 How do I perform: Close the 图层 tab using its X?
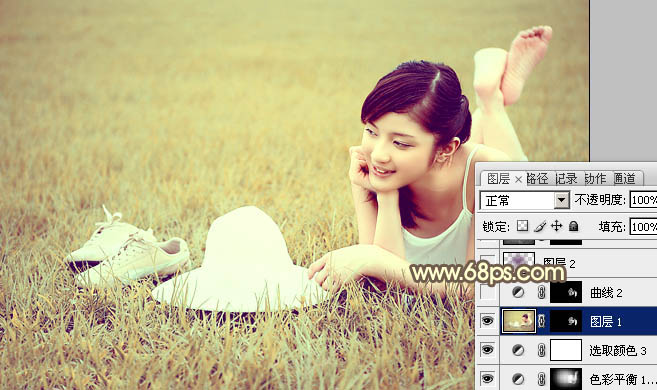[518, 180]
